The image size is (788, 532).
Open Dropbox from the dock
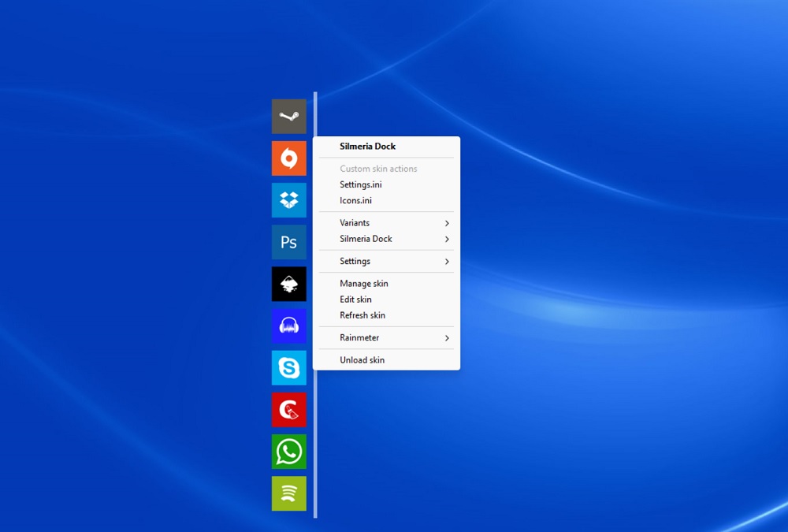click(288, 199)
